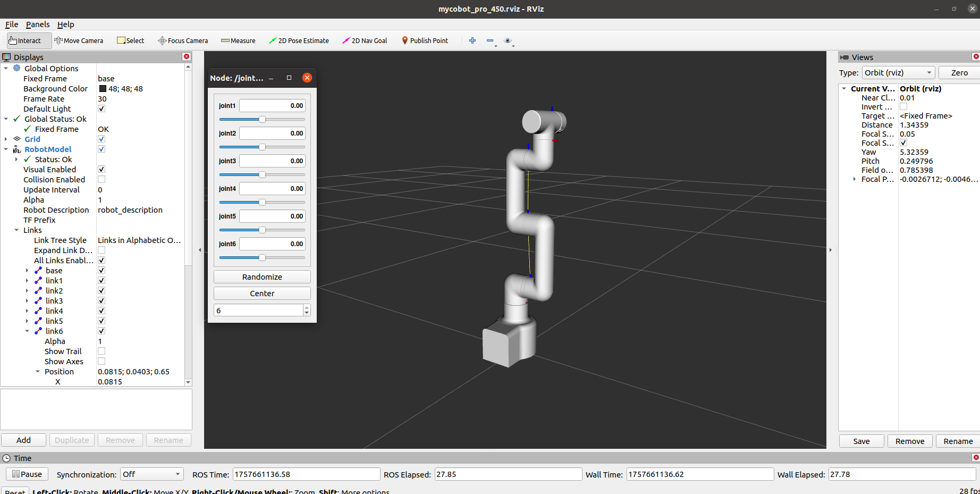Click the Center button
Screen dimensions: 980x494
tap(262, 294)
